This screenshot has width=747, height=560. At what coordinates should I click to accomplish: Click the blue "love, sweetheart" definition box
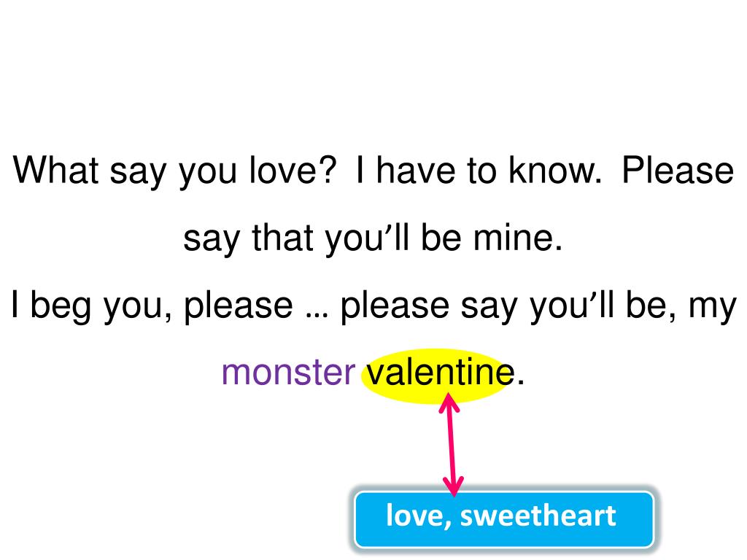coord(504,519)
